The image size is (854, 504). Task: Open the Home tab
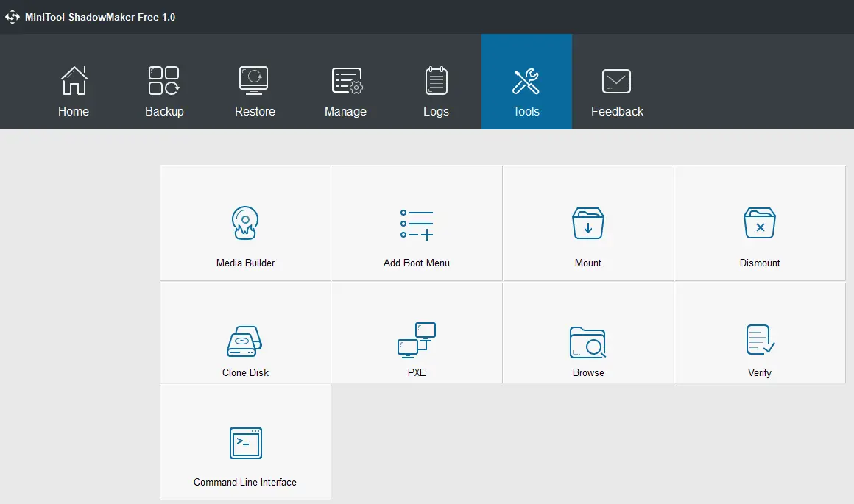(74, 82)
